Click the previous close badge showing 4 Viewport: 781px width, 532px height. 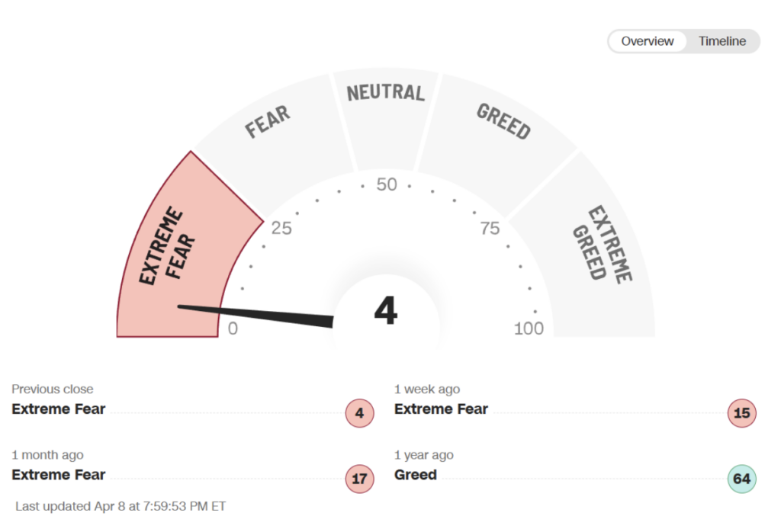point(360,413)
